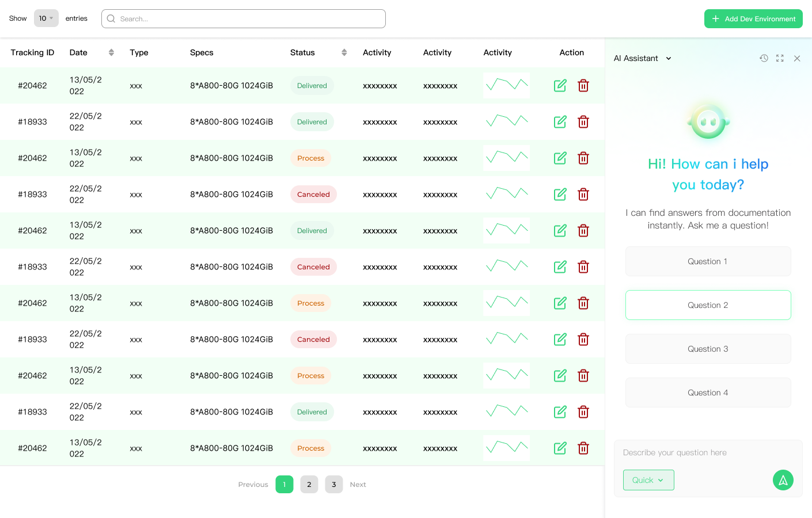Go to page 3 of the table
Viewport: 812px width, 518px height.
(334, 485)
